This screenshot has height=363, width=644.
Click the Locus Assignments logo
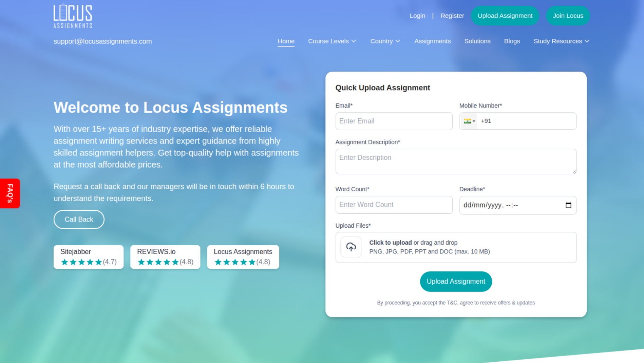click(x=73, y=16)
